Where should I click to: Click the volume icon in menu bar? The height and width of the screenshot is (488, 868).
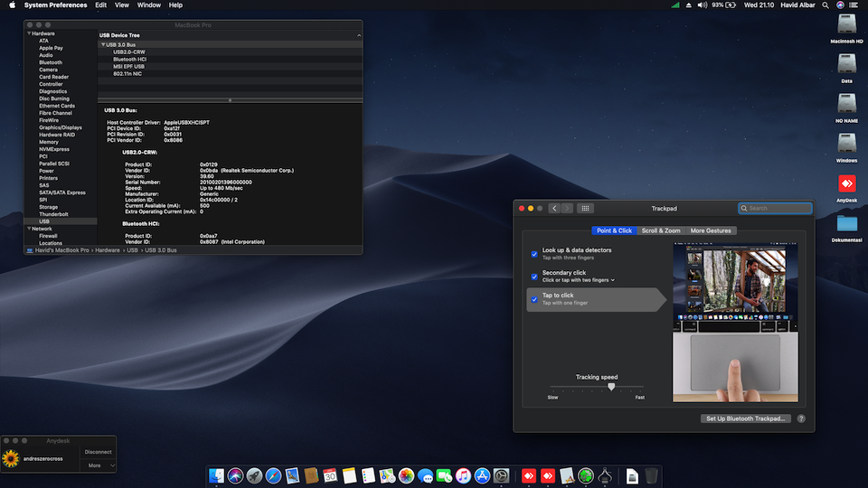703,5
